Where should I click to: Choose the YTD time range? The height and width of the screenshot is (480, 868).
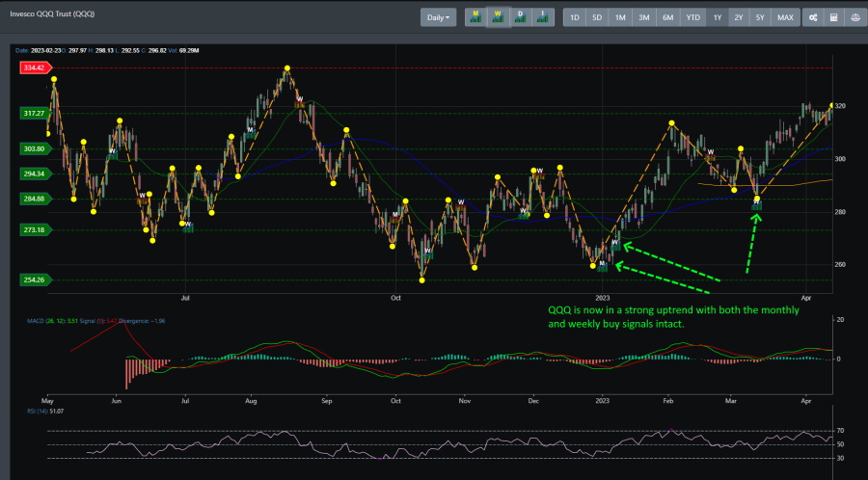693,17
